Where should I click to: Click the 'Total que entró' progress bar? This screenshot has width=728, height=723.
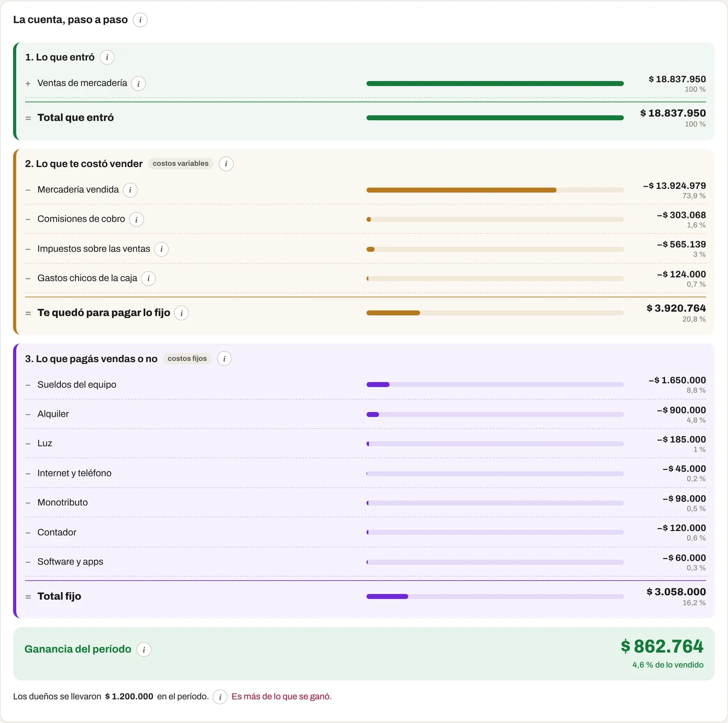pyautogui.click(x=495, y=118)
